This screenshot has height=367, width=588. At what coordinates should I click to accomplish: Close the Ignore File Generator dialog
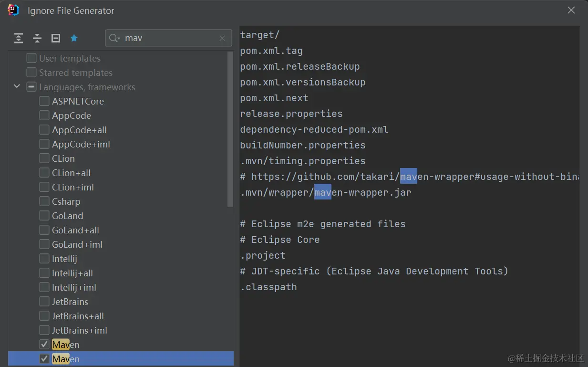tap(571, 10)
